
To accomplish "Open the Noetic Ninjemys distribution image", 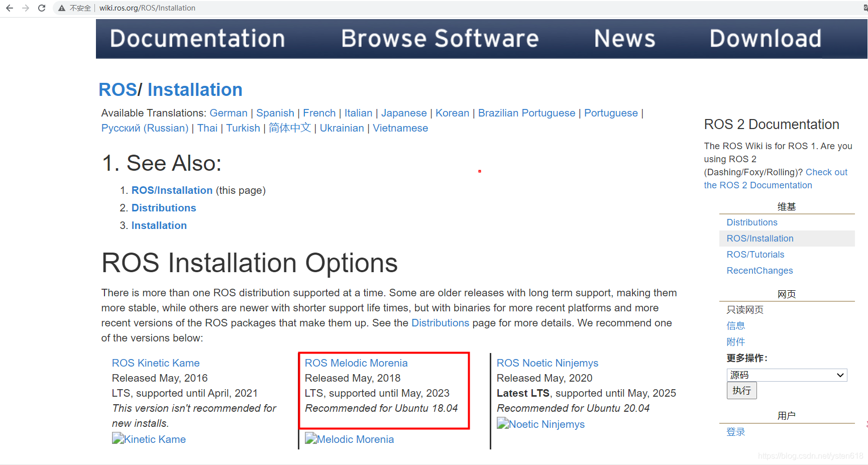I will click(x=540, y=424).
